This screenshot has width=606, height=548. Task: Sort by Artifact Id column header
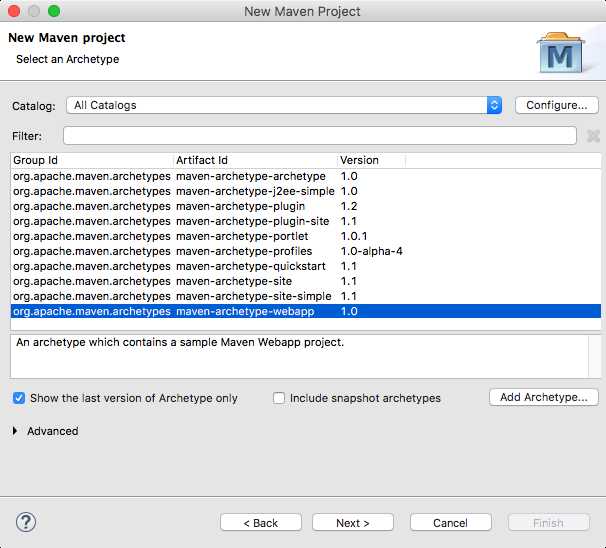(255, 160)
